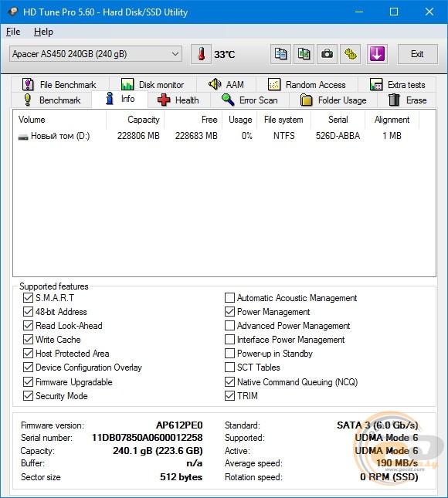Click the thermometer temperature icon
448x498 pixels.
[x=201, y=54]
